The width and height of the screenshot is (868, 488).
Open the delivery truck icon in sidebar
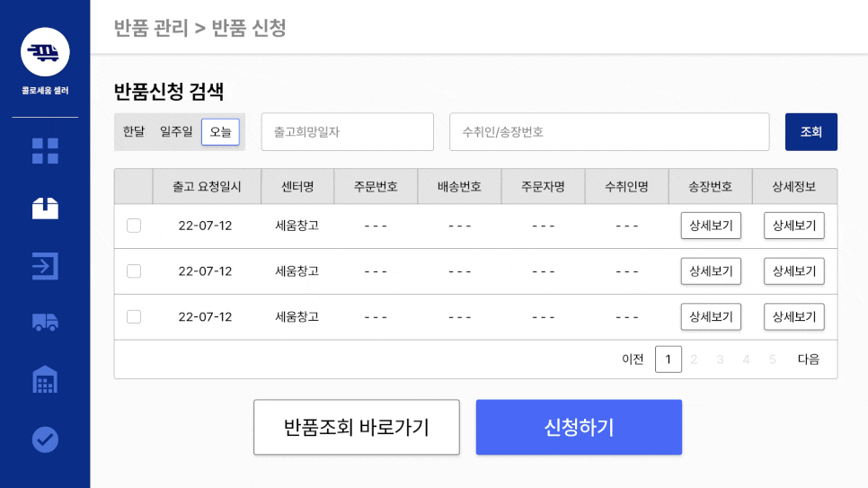[x=45, y=322]
